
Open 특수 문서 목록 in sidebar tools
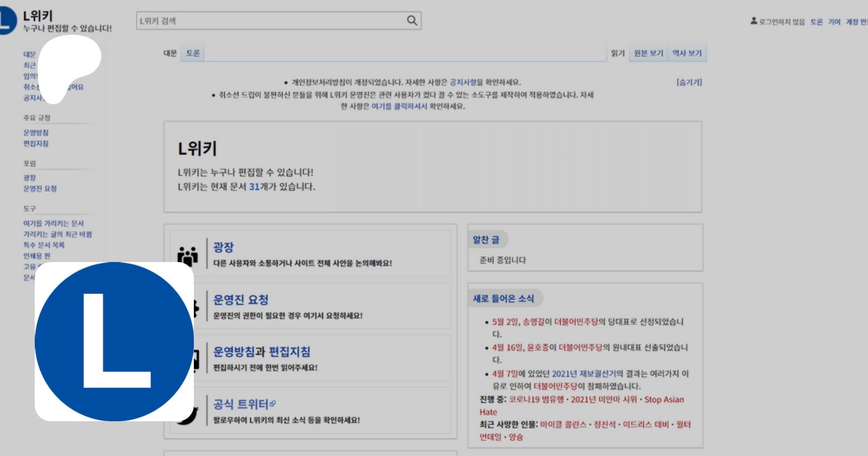[44, 245]
